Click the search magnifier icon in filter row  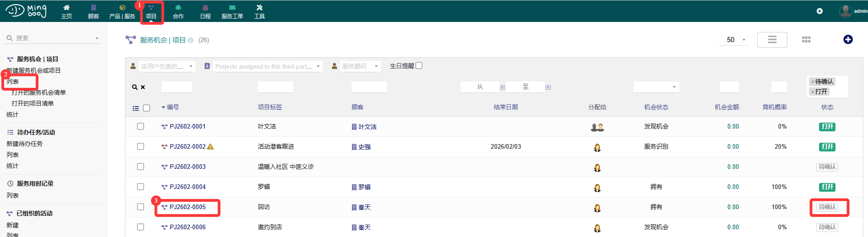[x=135, y=87]
